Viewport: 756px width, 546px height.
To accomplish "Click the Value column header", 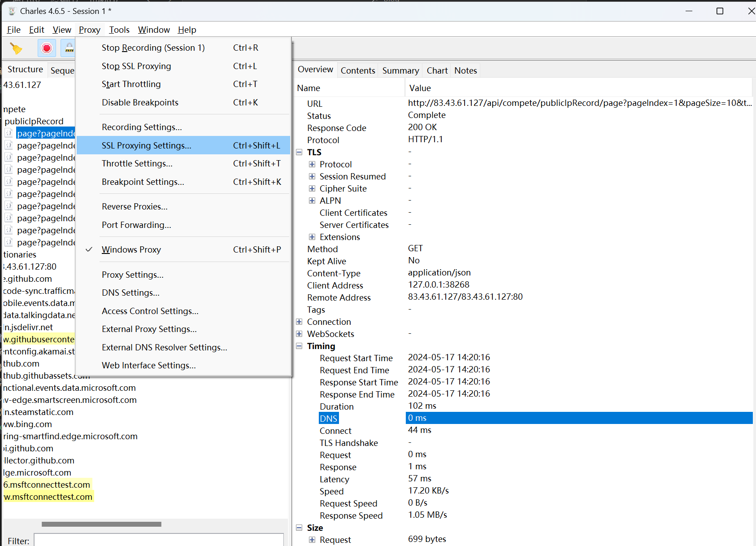I will (x=579, y=88).
